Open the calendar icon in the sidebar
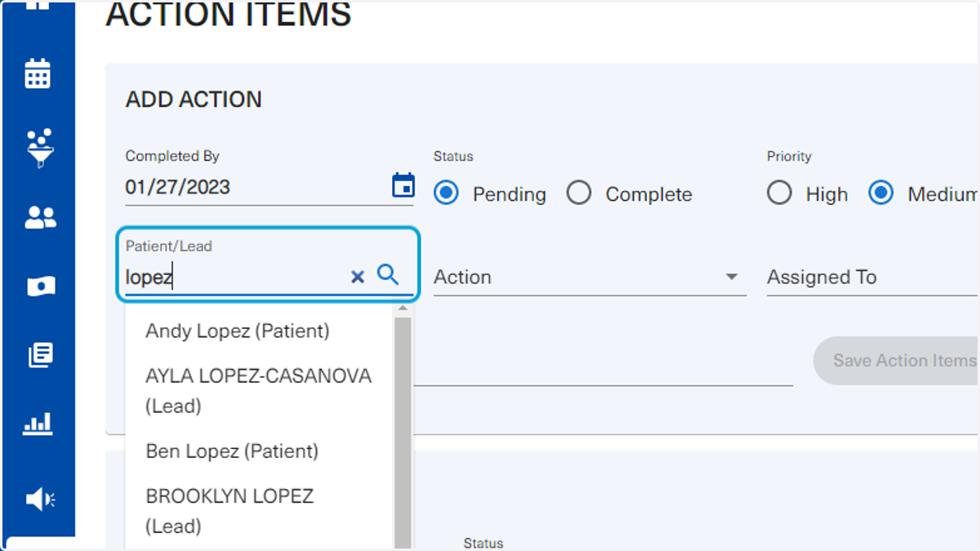980x551 pixels. (38, 73)
